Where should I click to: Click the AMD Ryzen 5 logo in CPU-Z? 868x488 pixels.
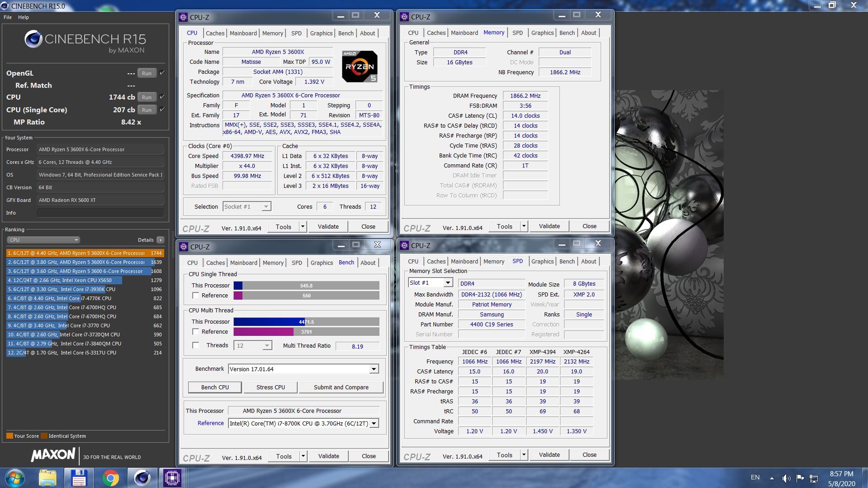(360, 67)
